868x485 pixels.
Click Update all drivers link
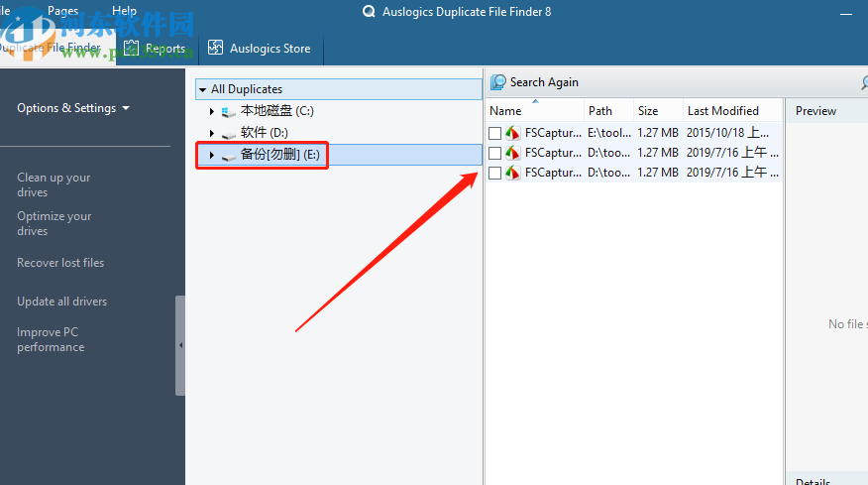62,302
